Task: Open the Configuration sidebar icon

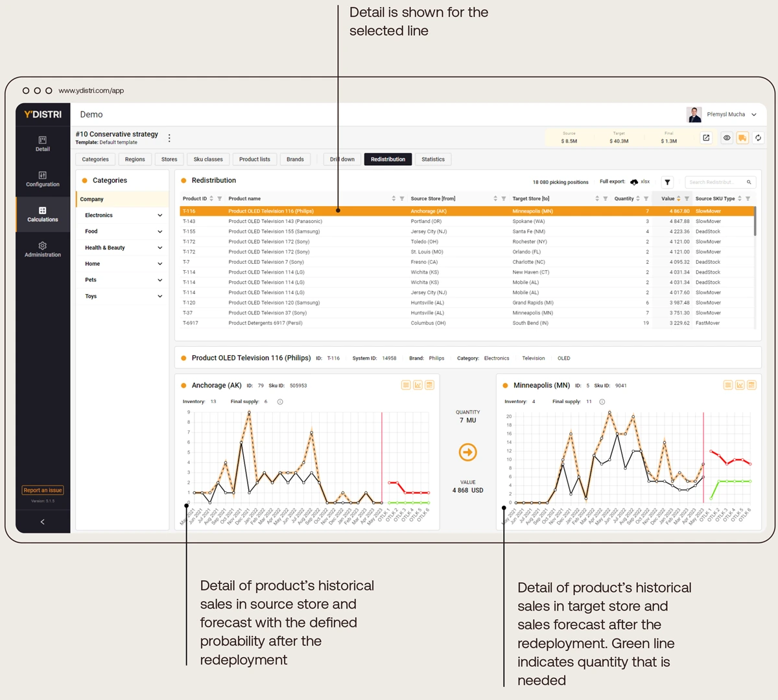Action: [x=42, y=180]
